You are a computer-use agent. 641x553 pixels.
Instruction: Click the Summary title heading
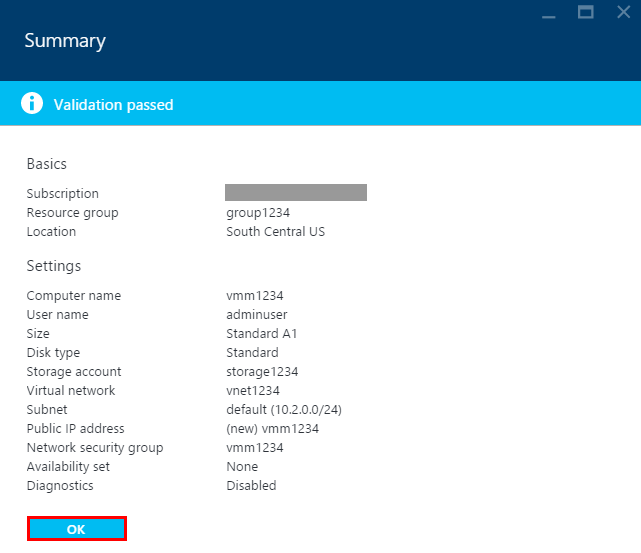[65, 41]
